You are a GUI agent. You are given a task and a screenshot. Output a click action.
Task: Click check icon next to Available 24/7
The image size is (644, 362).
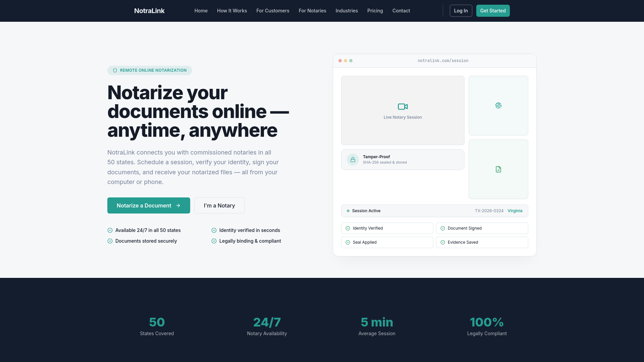point(110,230)
